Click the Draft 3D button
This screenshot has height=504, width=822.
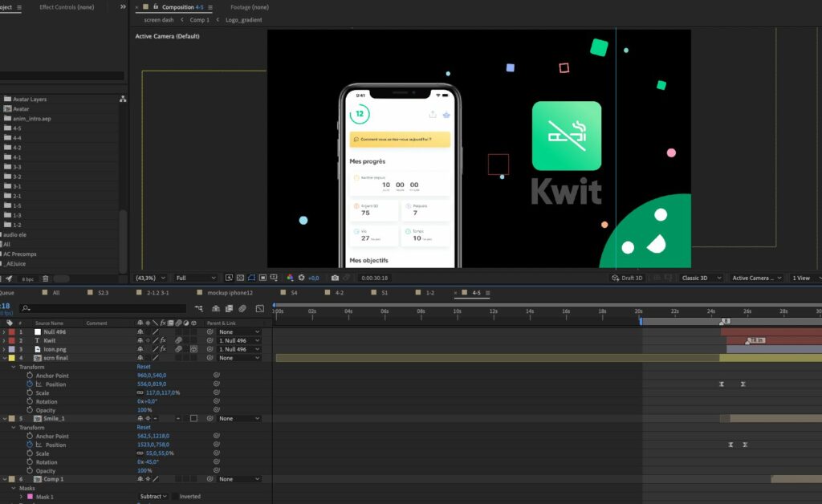[x=627, y=278]
